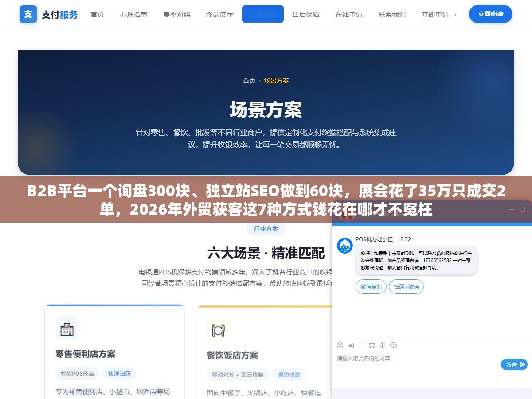The image size is (532, 399).
Task: Click 场景方案 in the breadcrumb
Action: pos(277,81)
